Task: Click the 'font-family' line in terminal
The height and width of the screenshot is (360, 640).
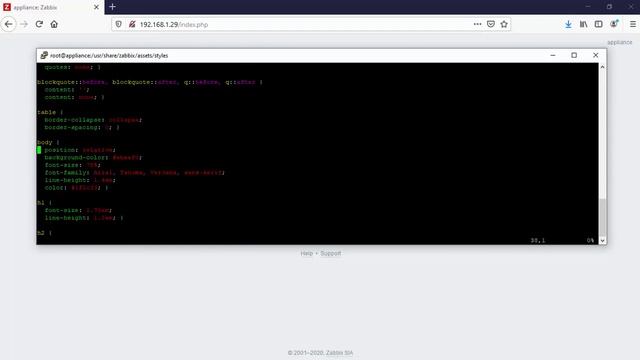Action: point(135,173)
